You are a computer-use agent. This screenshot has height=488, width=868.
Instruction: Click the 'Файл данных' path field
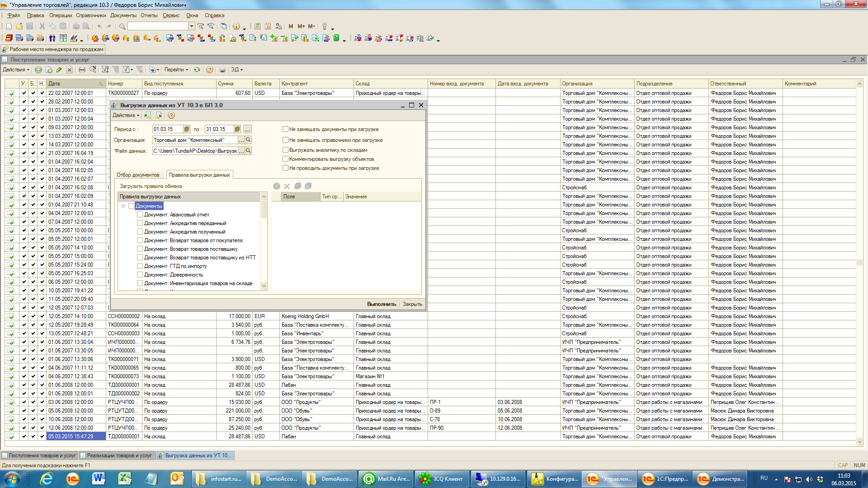point(195,151)
